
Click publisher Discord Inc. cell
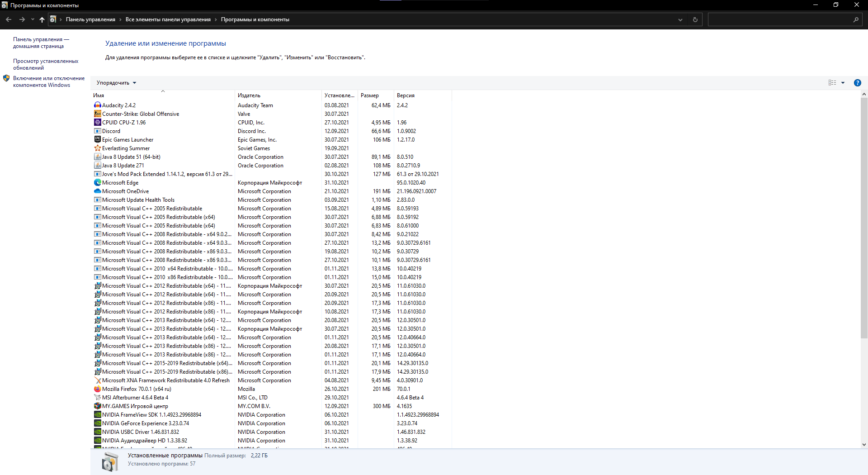(x=252, y=131)
